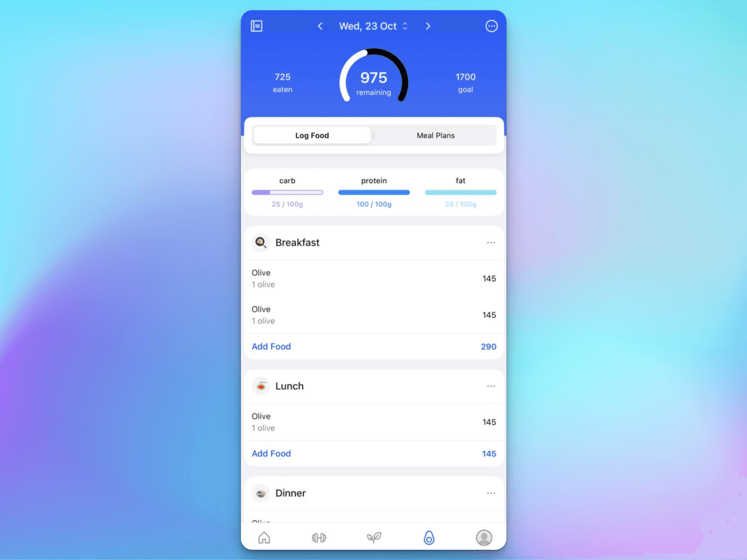This screenshot has height=560, width=747.
Task: Add Food to Breakfast section
Action: pyautogui.click(x=271, y=346)
